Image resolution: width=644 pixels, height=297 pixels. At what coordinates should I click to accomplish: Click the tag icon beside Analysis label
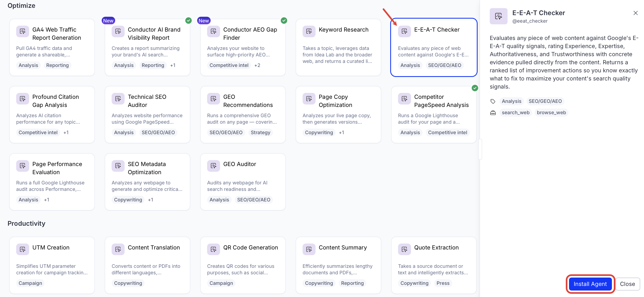(493, 101)
